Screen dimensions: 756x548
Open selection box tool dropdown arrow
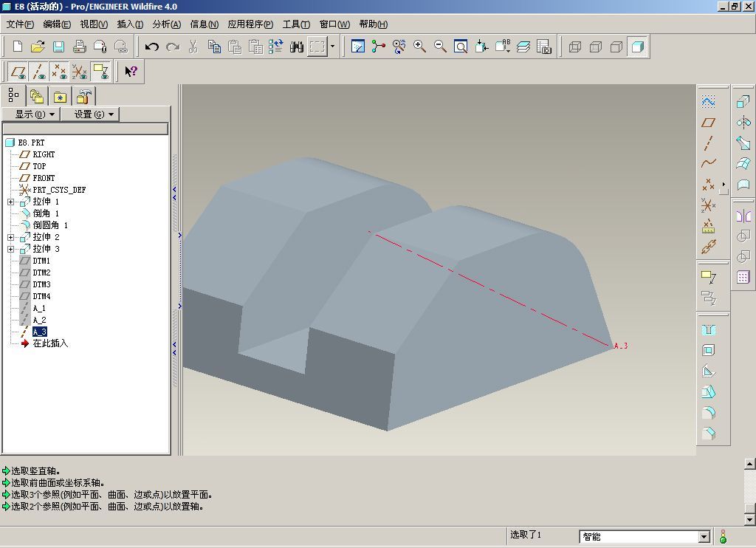[x=332, y=47]
